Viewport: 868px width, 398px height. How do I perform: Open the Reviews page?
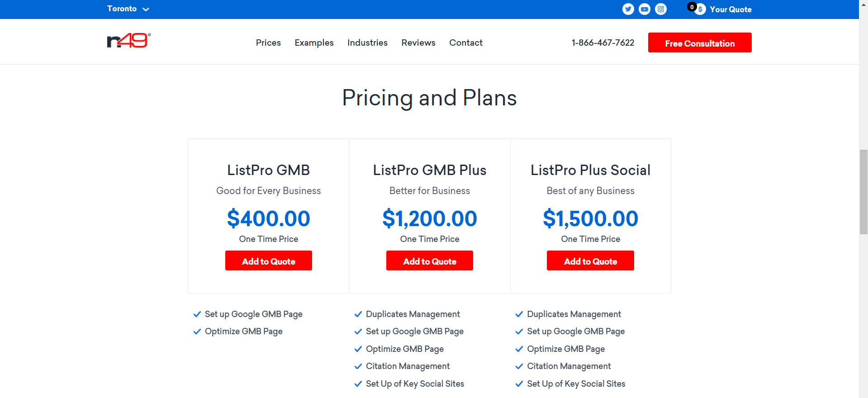(x=418, y=43)
